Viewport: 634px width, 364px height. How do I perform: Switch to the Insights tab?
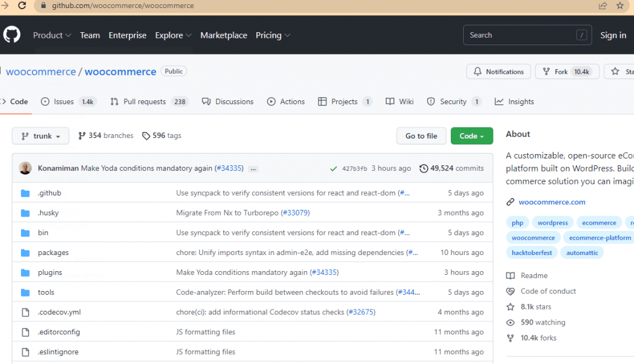pos(515,102)
